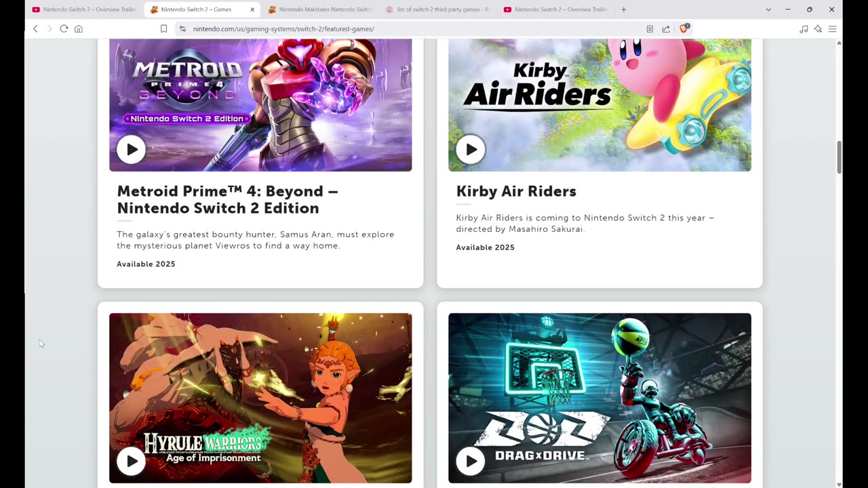
Task: Switch to the first YouTube Overview Trailer tab
Action: click(83, 9)
